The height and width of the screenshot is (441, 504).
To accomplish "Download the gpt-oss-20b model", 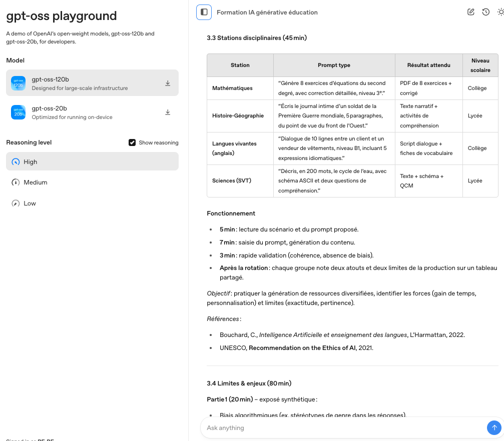I will click(168, 112).
